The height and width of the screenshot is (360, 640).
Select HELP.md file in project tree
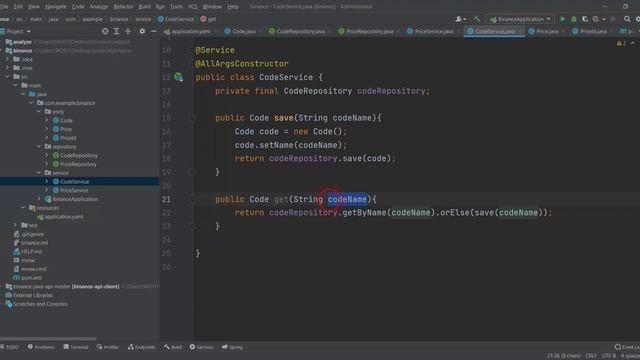(31, 251)
